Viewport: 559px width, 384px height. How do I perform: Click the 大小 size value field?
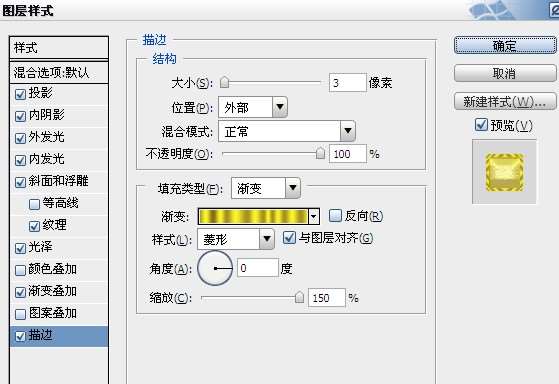click(x=348, y=83)
